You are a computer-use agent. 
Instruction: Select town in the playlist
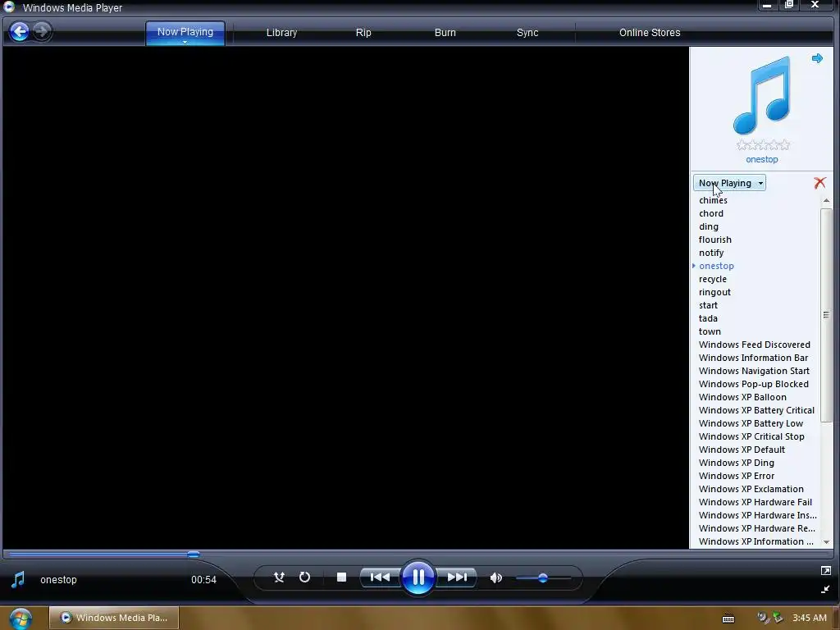(x=710, y=331)
